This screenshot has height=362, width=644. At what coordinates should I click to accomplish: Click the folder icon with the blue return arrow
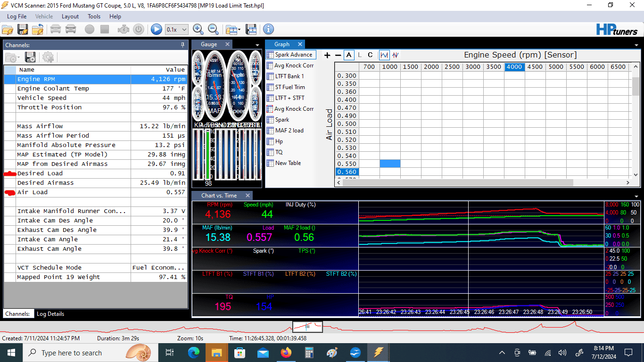point(38,29)
